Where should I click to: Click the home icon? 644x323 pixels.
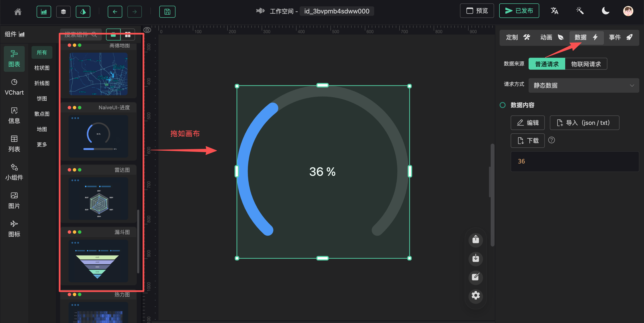point(18,12)
